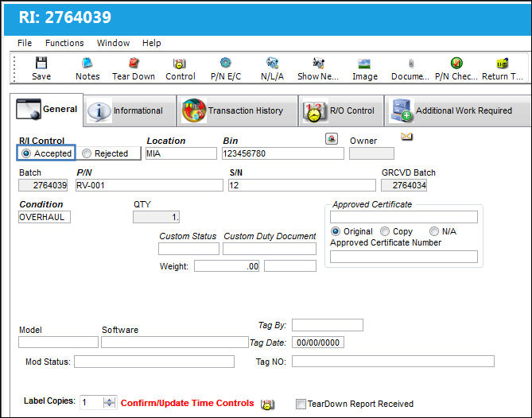This screenshot has width=532, height=418.
Task: Click the P/N field with RV-001
Action: 150,185
